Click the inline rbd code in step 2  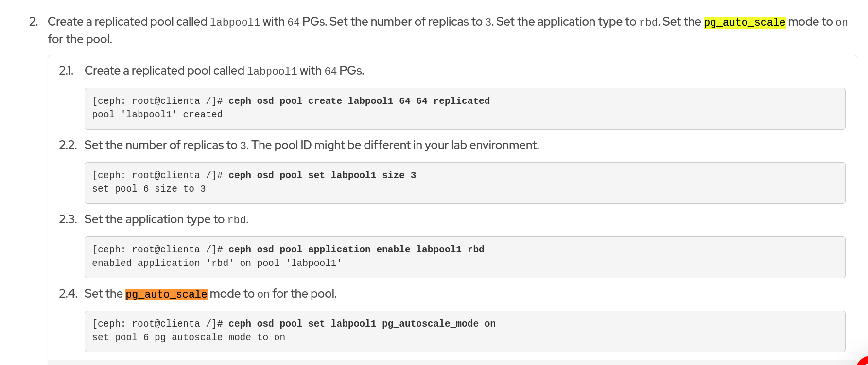pos(648,22)
